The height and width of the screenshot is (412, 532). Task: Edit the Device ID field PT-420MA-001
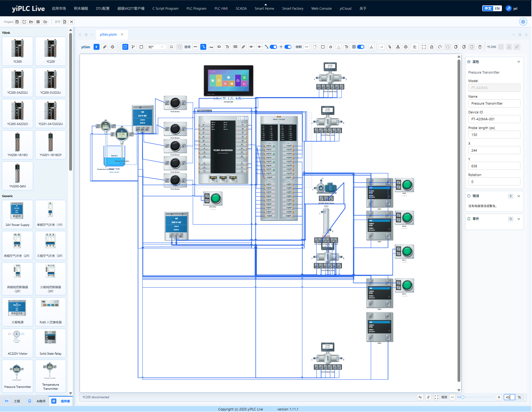point(494,119)
